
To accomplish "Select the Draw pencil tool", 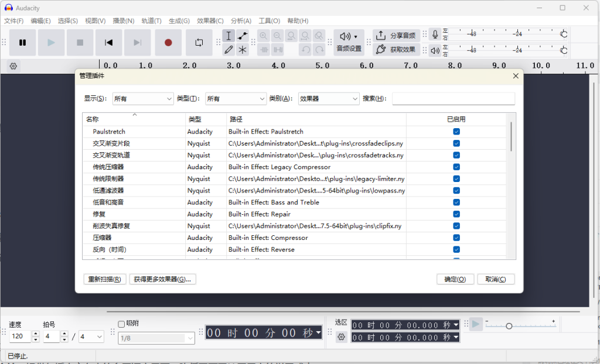I will 229,50.
